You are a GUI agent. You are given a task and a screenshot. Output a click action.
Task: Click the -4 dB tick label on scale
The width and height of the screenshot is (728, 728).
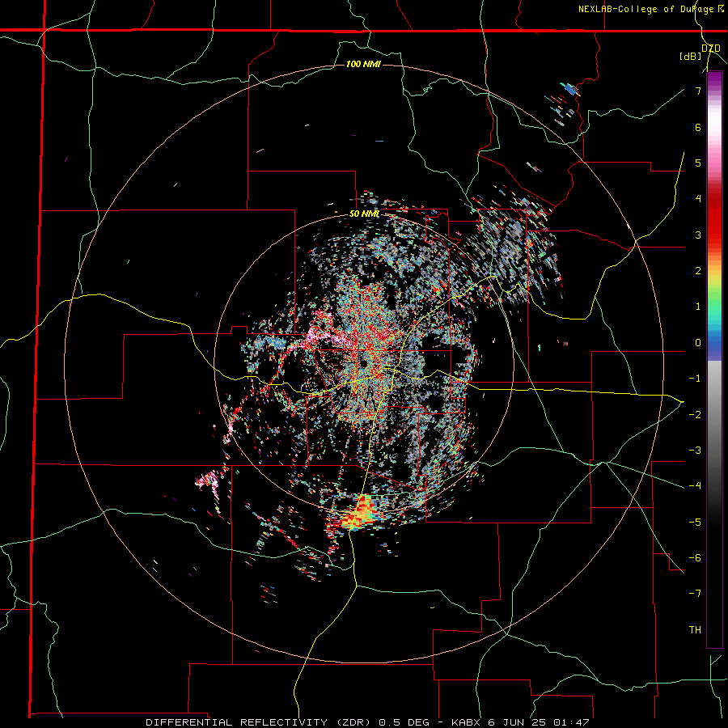point(695,486)
